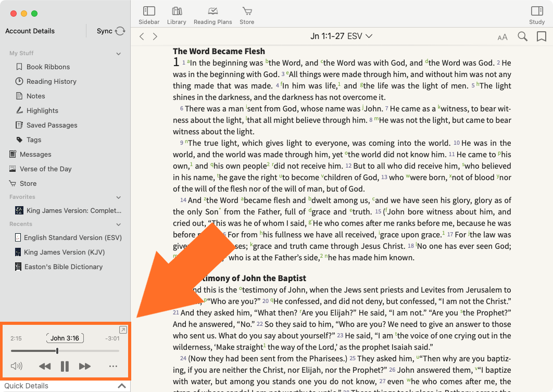Go back with the left arrow

[142, 36]
